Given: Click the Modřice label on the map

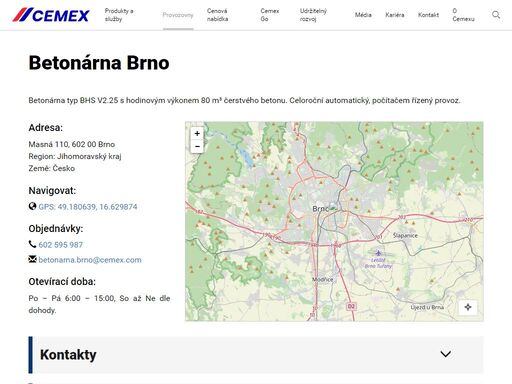Looking at the screenshot, I should pyautogui.click(x=322, y=279).
